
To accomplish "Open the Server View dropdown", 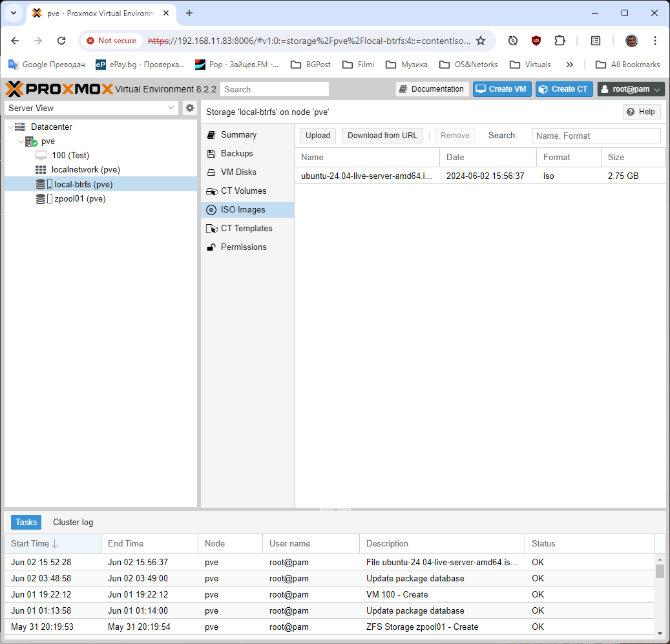I will click(x=171, y=108).
